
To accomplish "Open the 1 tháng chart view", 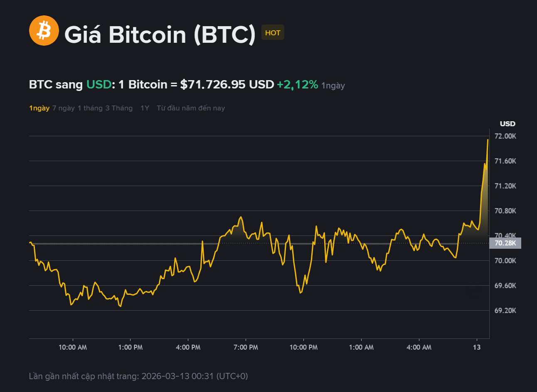I will click(89, 108).
